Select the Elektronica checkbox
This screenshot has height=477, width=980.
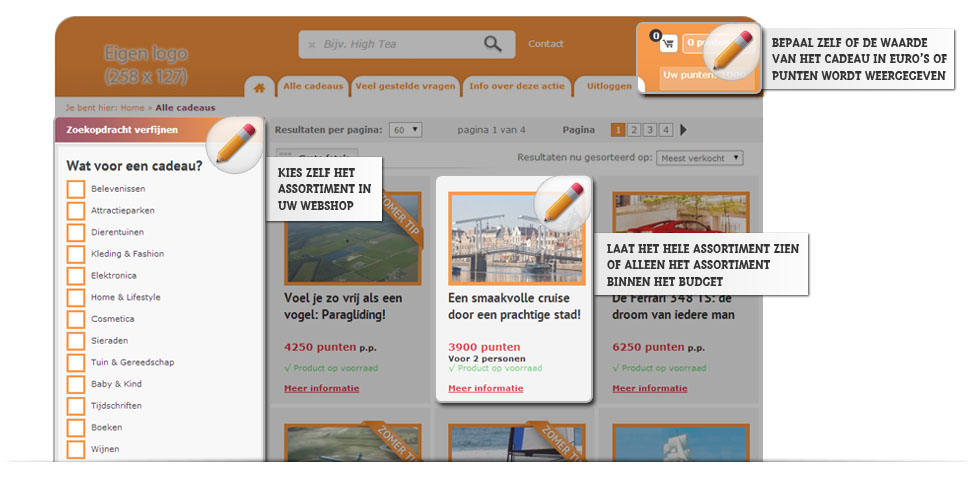(76, 276)
